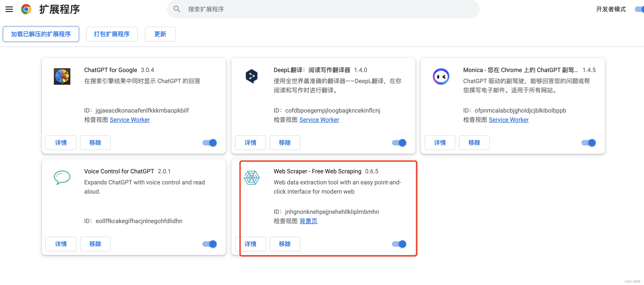Click the ChatGPT for Google extension icon

[63, 76]
